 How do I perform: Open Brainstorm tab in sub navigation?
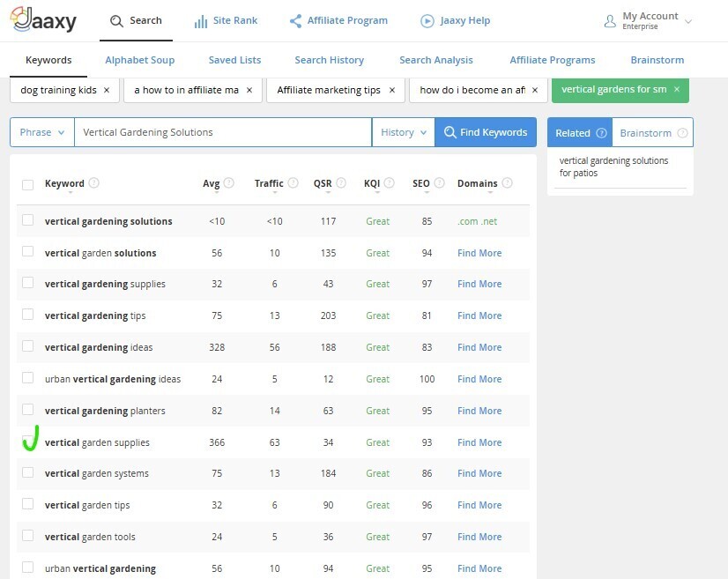tap(657, 60)
